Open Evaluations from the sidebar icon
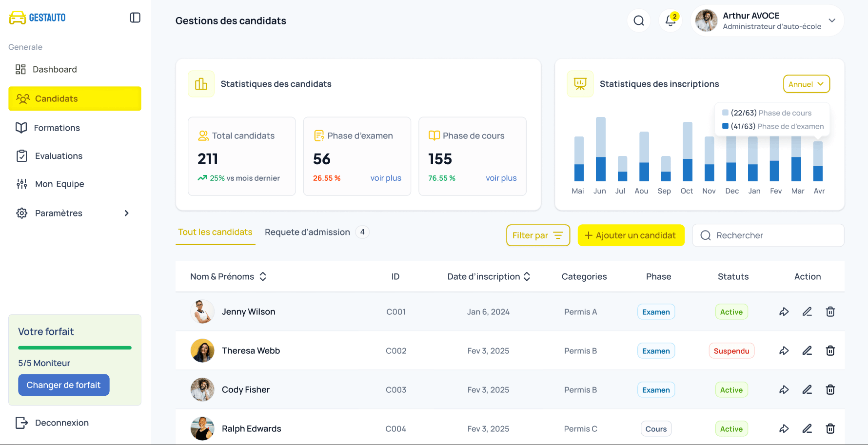This screenshot has width=868, height=445. tap(21, 155)
